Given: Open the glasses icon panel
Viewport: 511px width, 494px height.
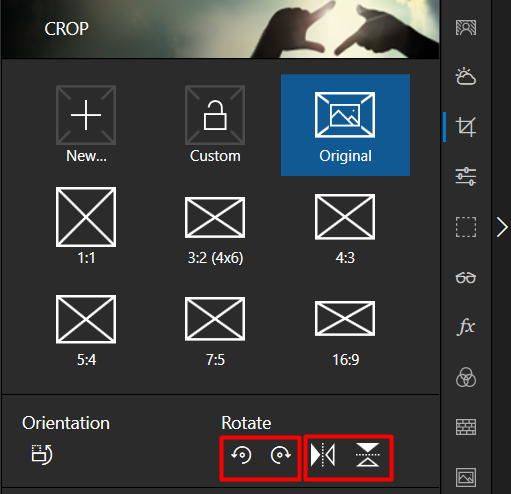Looking at the screenshot, I should click(466, 277).
